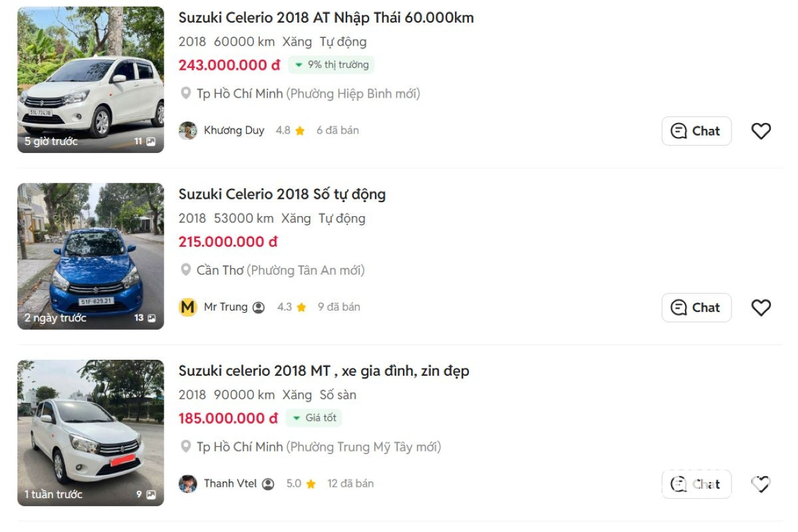Screen dimensions: 798x532
Task: Start chat with seller Thanh Vtel
Action: (696, 484)
